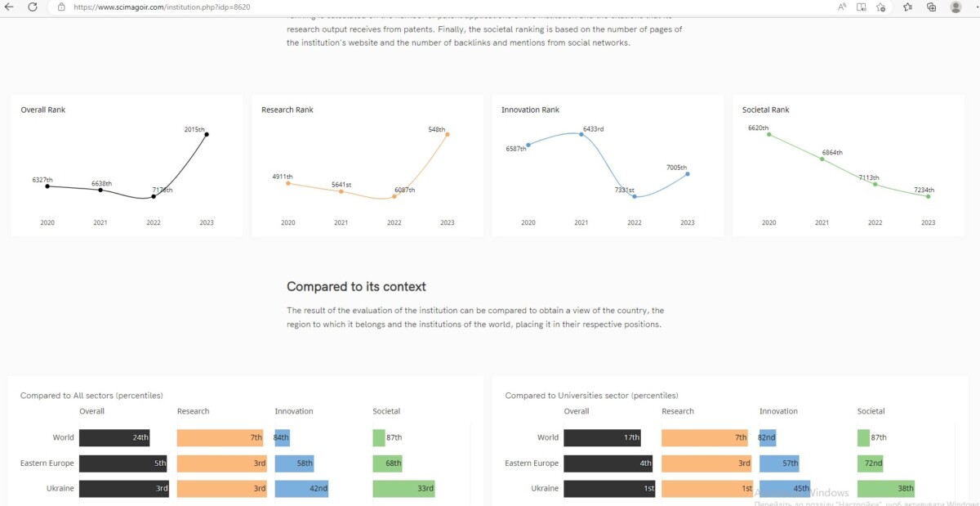
Task: Select the 548th point on Research Rank chart
Action: click(x=448, y=134)
